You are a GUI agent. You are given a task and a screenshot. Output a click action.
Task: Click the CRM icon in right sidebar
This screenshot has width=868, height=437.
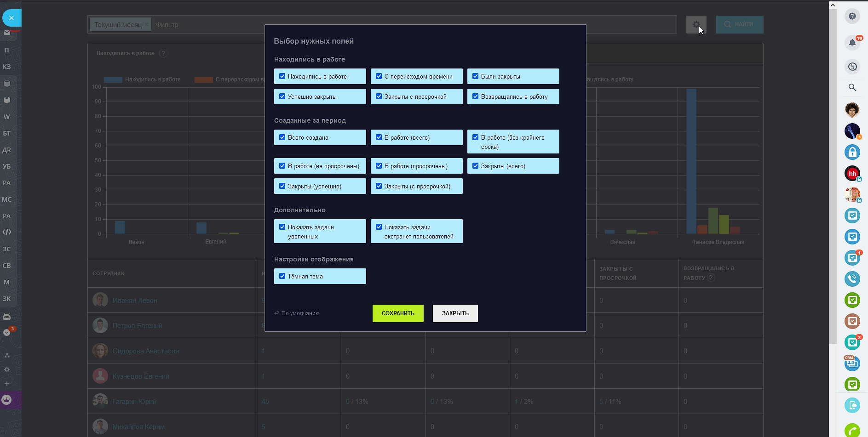click(x=852, y=363)
